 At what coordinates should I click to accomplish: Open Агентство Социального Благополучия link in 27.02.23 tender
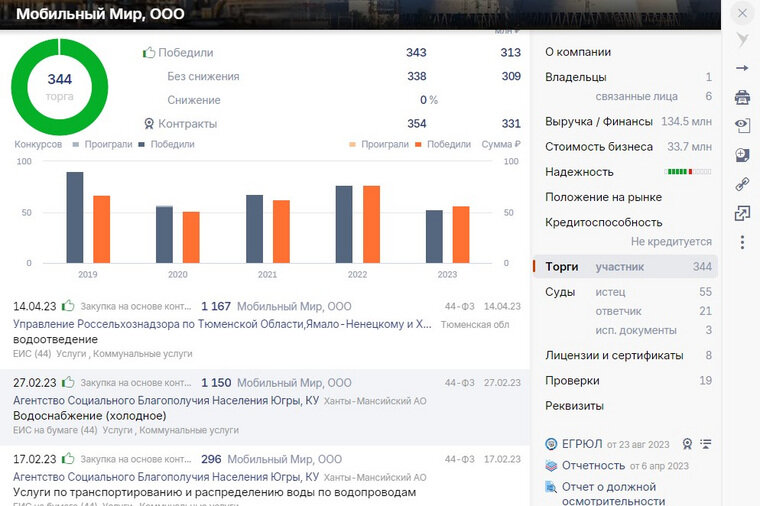point(166,400)
